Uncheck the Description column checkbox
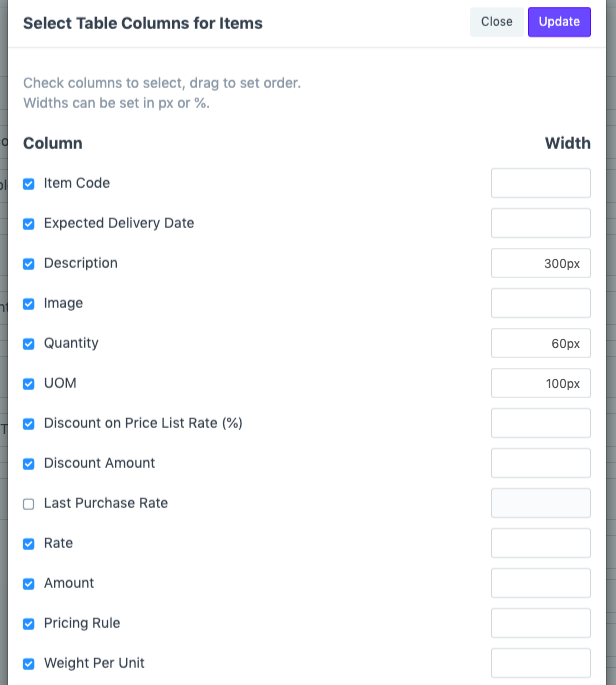Viewport: 616px width, 685px height. click(x=29, y=264)
